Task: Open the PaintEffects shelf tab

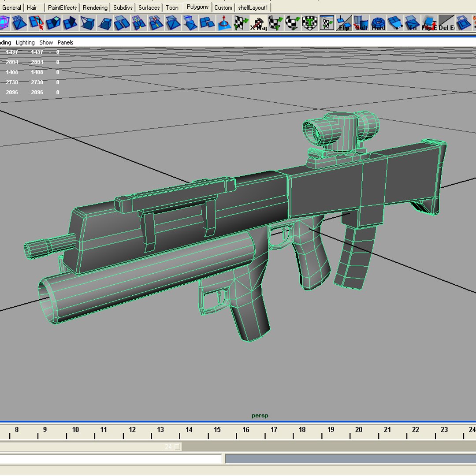Action: point(62,7)
